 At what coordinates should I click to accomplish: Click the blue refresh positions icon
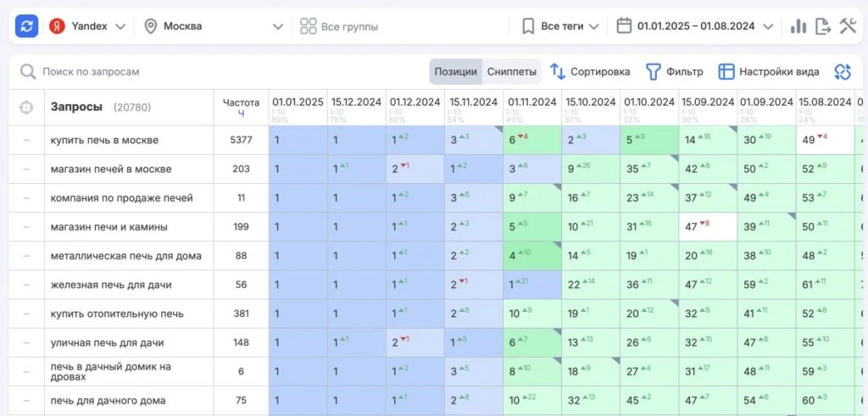pyautogui.click(x=27, y=26)
